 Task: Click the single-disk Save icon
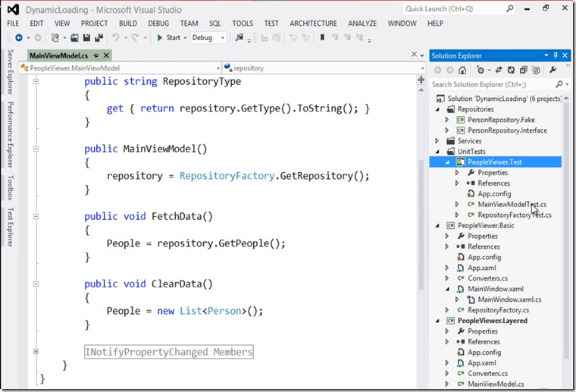tap(86, 37)
